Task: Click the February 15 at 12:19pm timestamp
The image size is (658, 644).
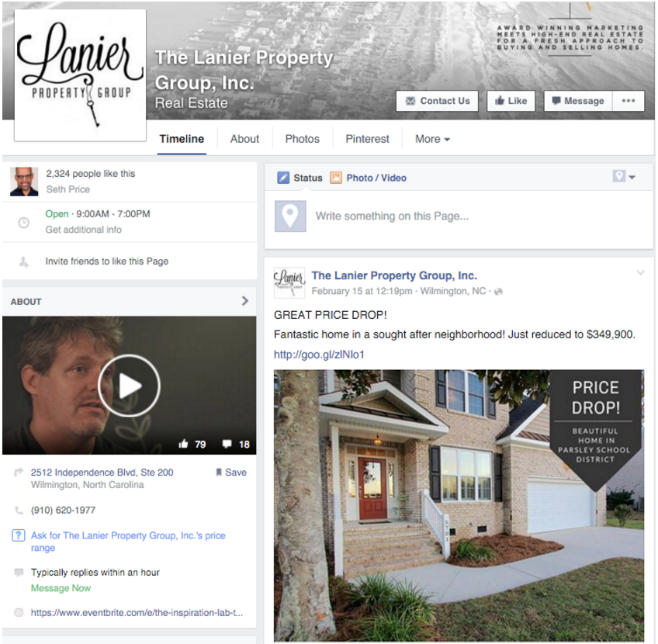Action: pyautogui.click(x=362, y=291)
